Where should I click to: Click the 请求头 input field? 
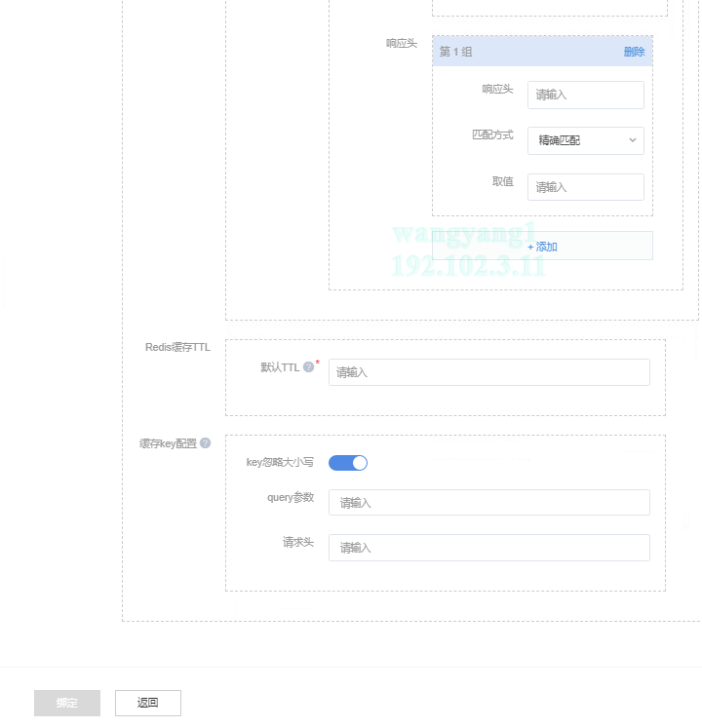(x=488, y=548)
